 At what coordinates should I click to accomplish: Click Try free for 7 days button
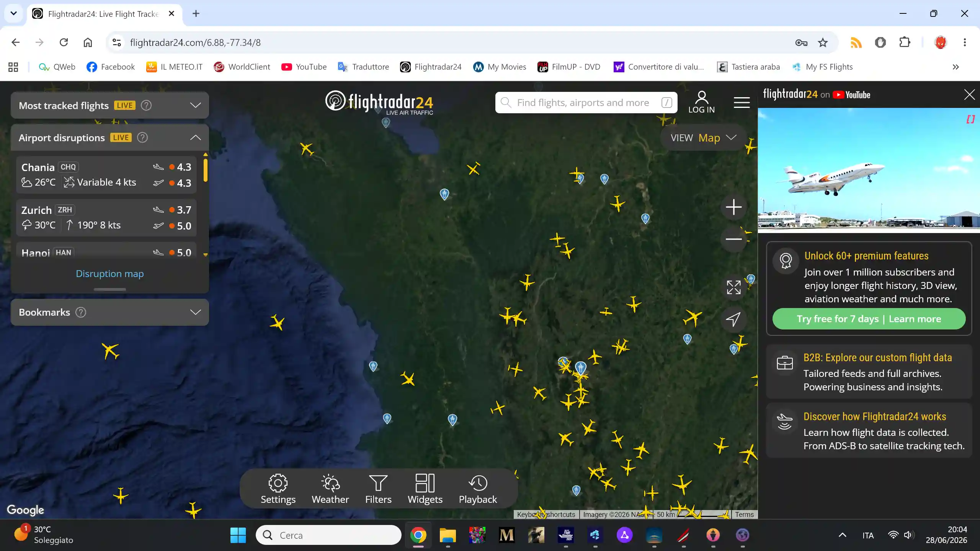pos(869,319)
